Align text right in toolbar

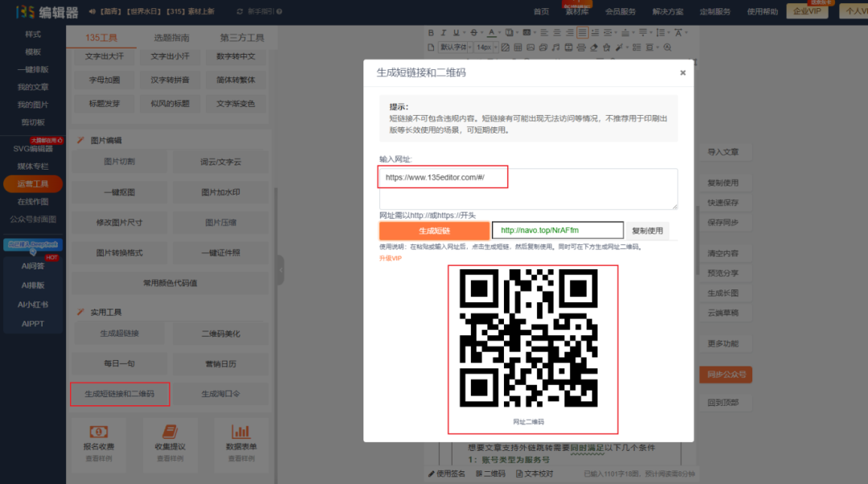tap(570, 33)
